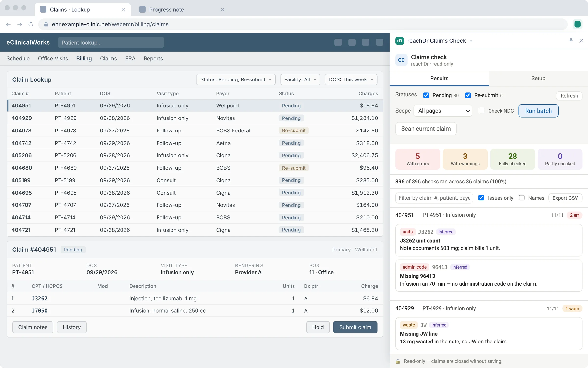Open the Schedule menu
Viewport: 588px width, 368px height.
[x=18, y=59]
